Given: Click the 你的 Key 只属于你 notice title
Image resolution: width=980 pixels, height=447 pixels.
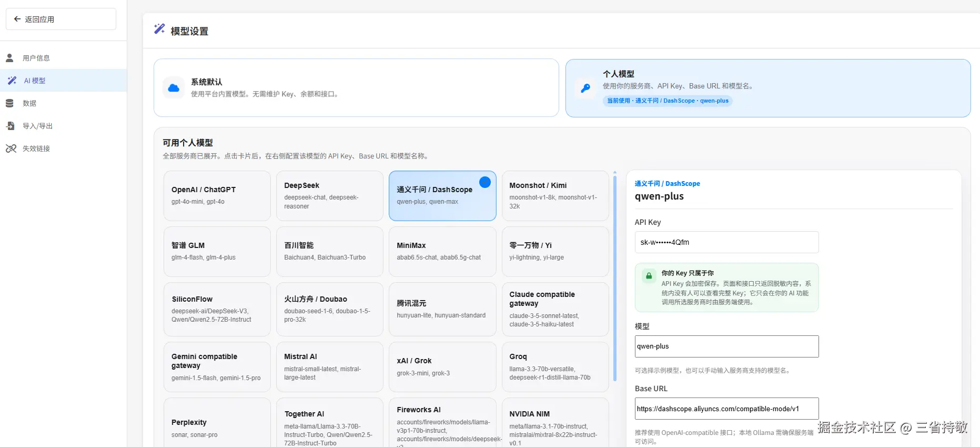Looking at the screenshot, I should [688, 273].
